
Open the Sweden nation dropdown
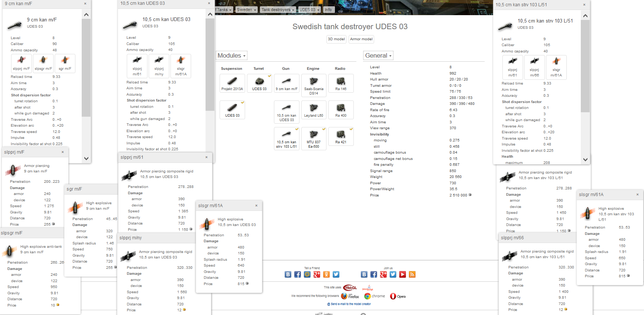pyautogui.click(x=246, y=10)
